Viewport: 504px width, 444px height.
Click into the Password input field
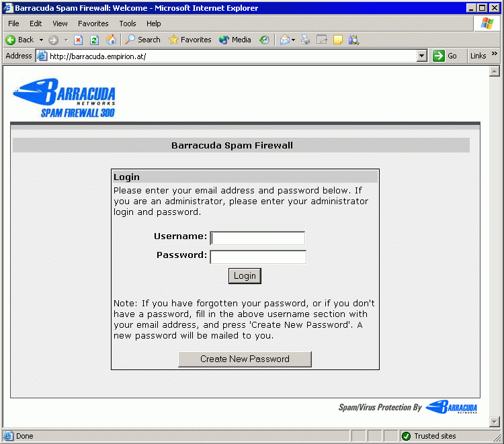tap(258, 257)
